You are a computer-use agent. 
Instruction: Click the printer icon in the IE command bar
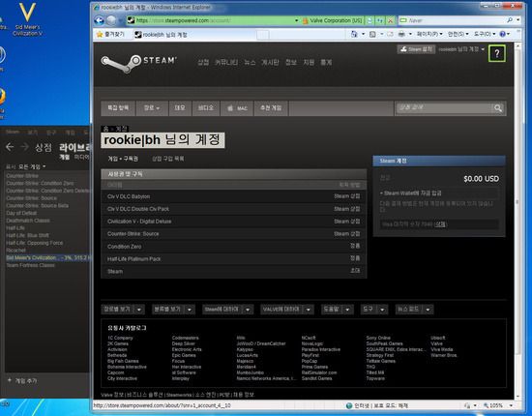401,34
